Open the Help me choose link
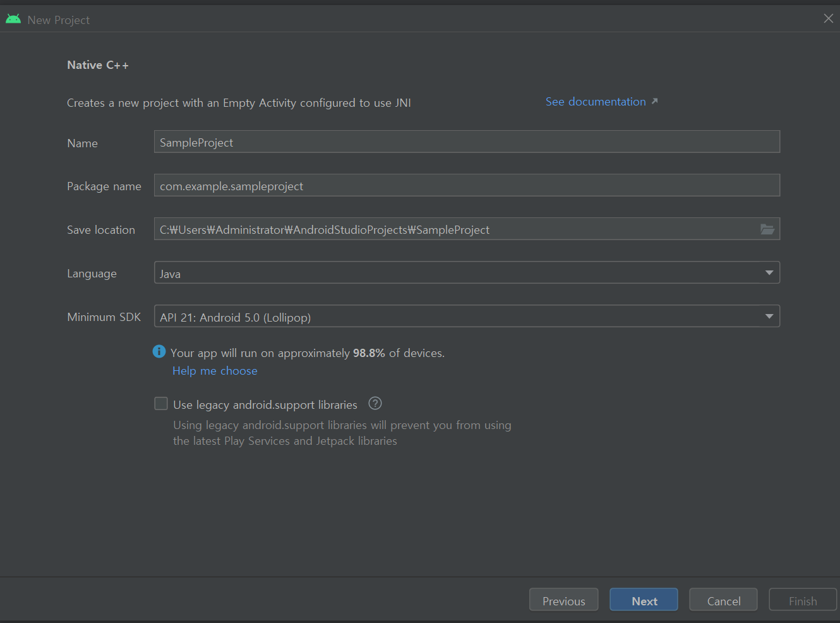 click(215, 371)
